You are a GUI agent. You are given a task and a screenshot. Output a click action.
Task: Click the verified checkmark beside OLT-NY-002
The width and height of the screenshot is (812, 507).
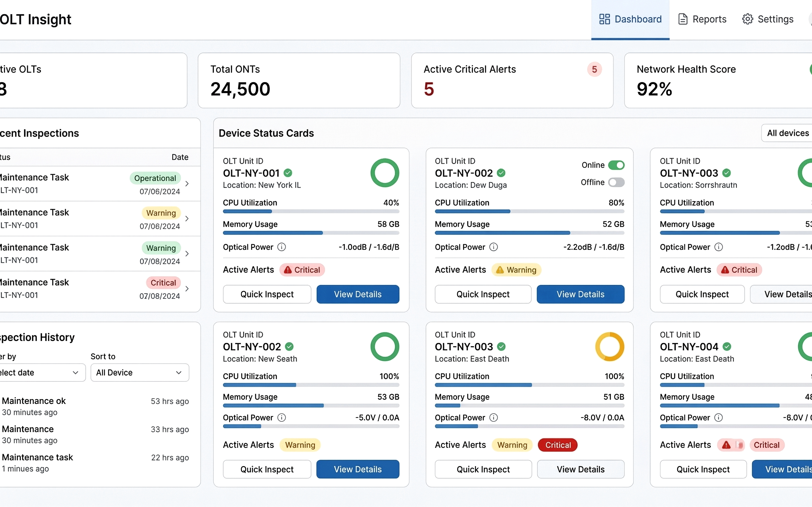[x=501, y=173]
